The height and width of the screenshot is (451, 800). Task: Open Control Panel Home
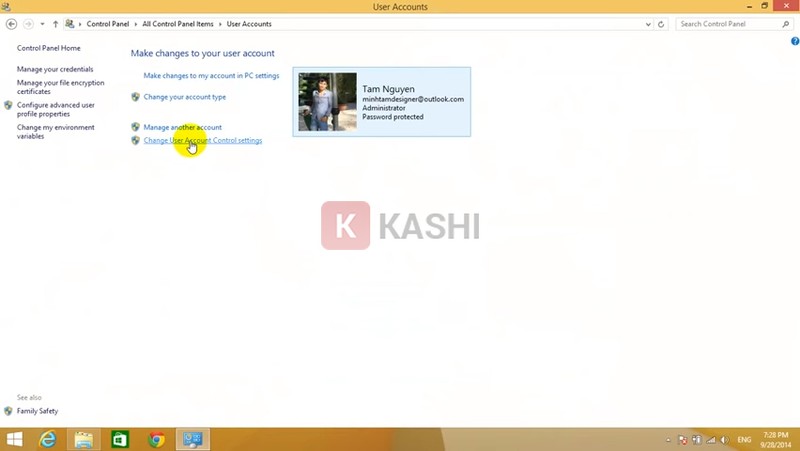(48, 48)
